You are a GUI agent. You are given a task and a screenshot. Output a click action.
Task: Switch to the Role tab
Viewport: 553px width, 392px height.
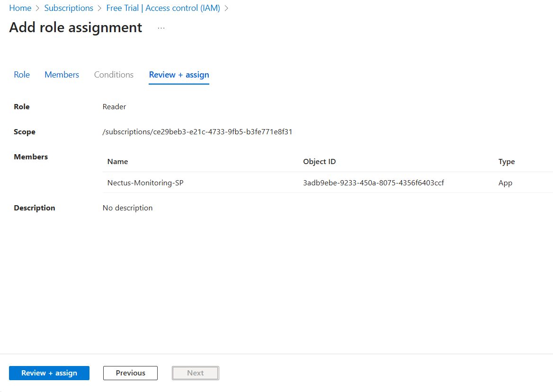click(x=22, y=75)
